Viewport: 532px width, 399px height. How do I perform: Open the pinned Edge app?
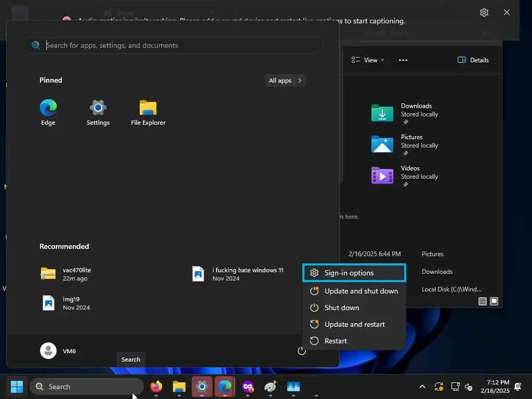point(48,113)
